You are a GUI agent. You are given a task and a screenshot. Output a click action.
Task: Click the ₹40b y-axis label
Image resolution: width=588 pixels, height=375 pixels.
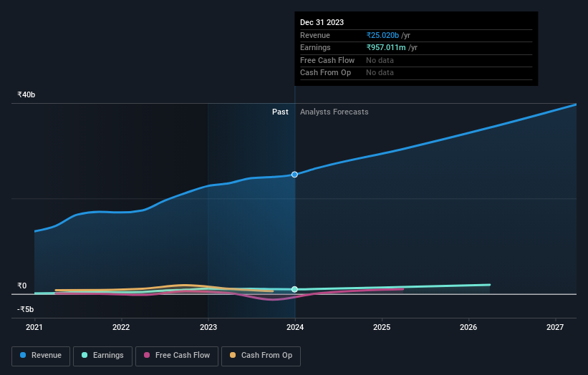tap(26, 94)
